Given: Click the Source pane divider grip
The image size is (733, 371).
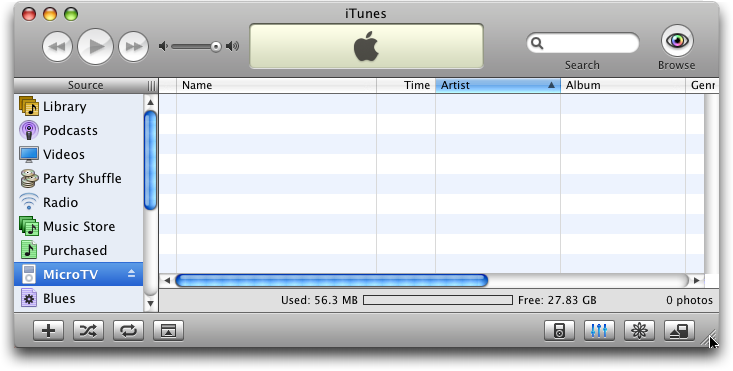Looking at the screenshot, I should point(151,86).
